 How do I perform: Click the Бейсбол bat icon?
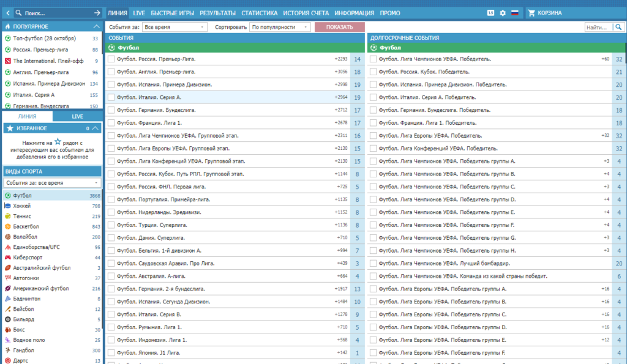(7, 310)
